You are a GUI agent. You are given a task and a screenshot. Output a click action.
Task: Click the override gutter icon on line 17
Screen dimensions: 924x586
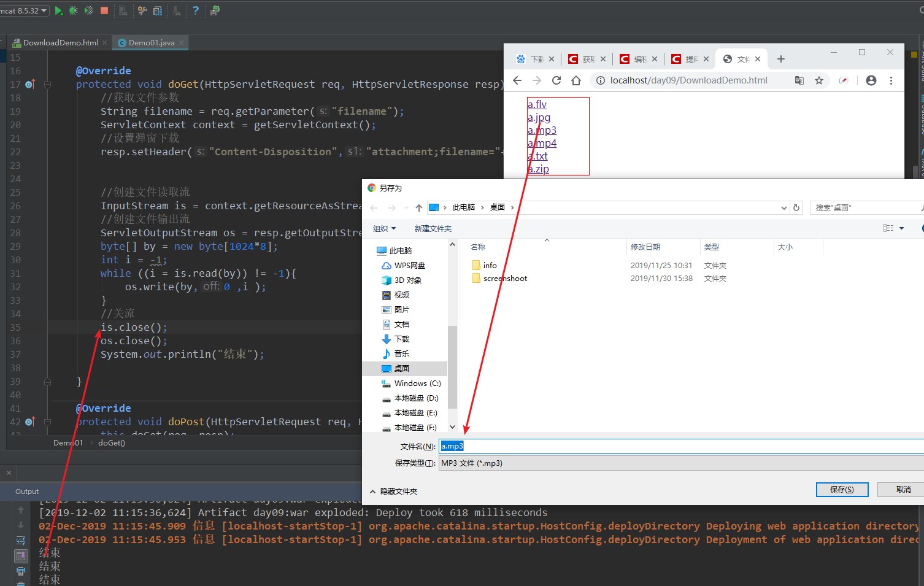coord(29,84)
